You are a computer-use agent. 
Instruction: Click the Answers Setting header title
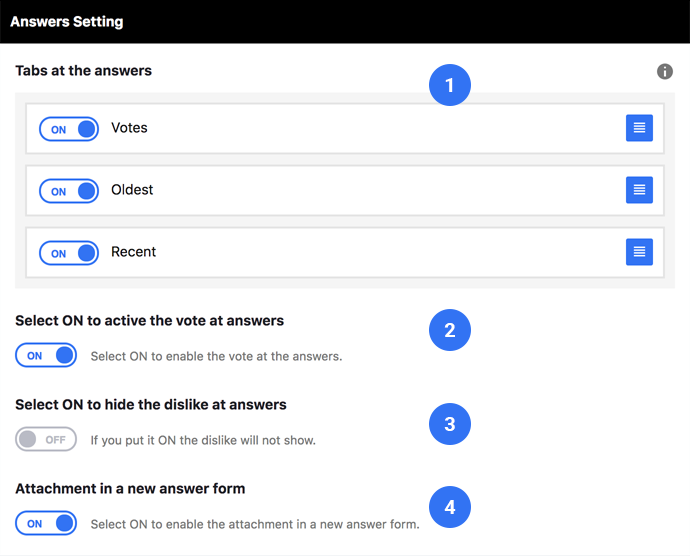click(67, 22)
